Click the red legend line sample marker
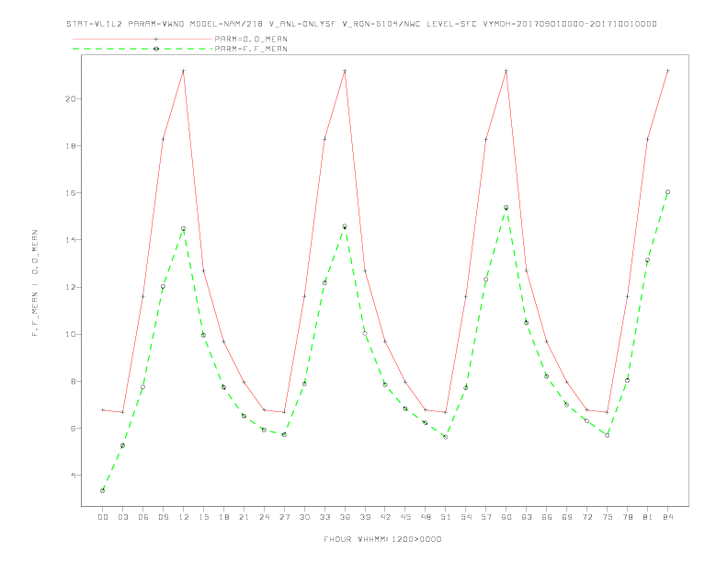 point(156,39)
